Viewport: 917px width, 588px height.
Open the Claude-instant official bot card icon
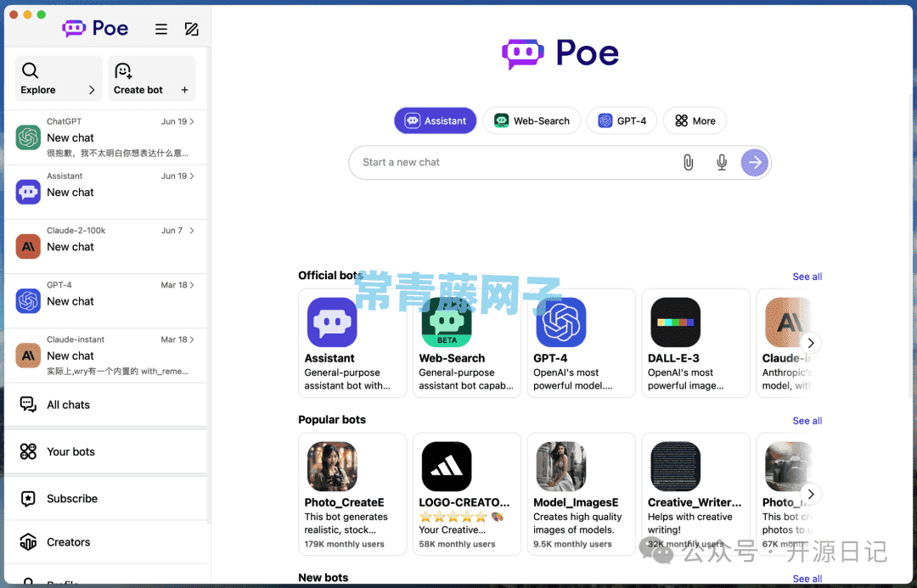point(788,322)
